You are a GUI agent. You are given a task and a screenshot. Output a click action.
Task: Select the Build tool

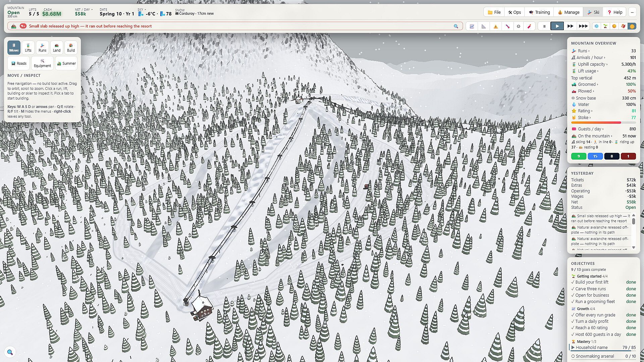[x=71, y=48]
